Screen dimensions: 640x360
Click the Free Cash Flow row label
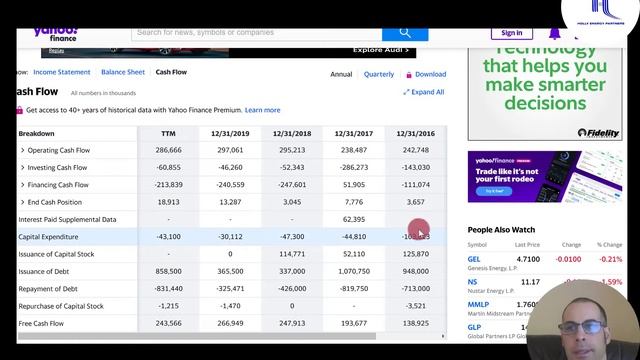coord(41,323)
